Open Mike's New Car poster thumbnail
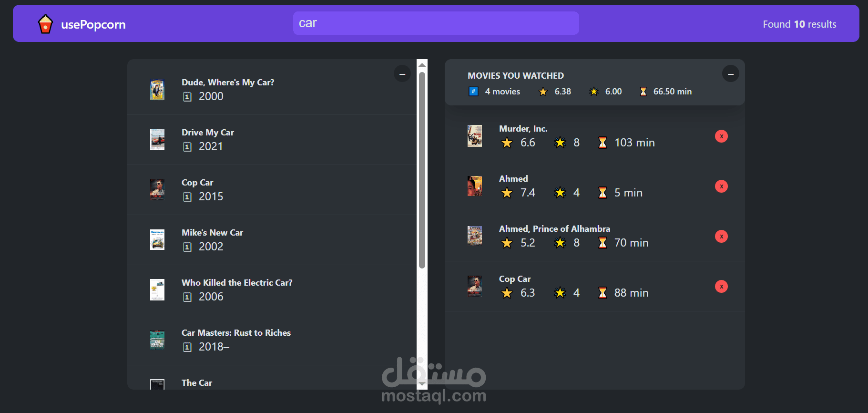The height and width of the screenshot is (413, 868). [157, 240]
